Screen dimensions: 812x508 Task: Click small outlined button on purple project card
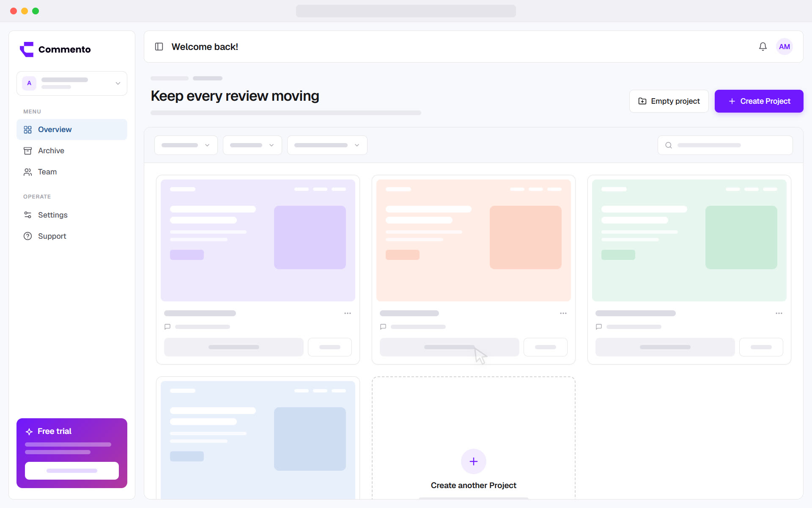pyautogui.click(x=330, y=347)
